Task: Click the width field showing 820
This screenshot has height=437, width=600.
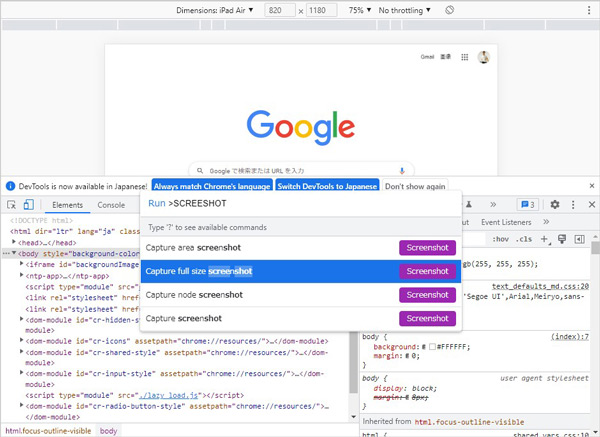Action: (x=280, y=10)
